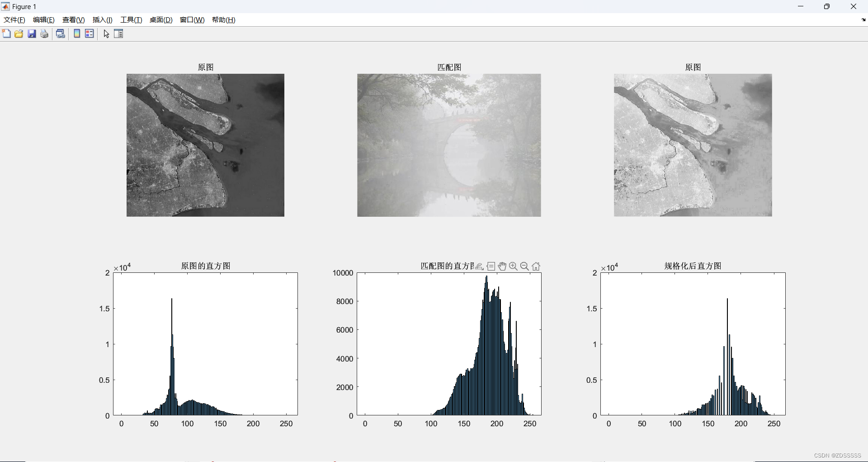Click the Link Plot toolbar icon

coord(61,33)
